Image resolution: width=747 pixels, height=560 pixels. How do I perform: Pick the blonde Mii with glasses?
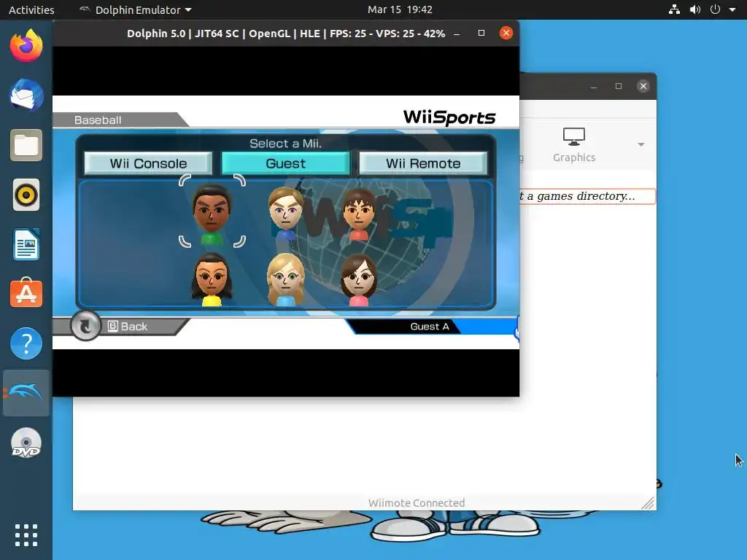285,279
